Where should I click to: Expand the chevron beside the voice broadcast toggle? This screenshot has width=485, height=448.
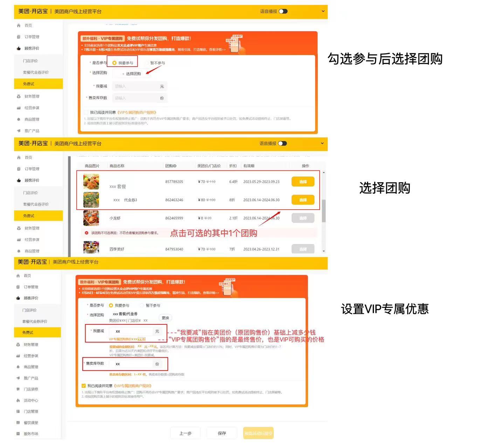click(322, 11)
